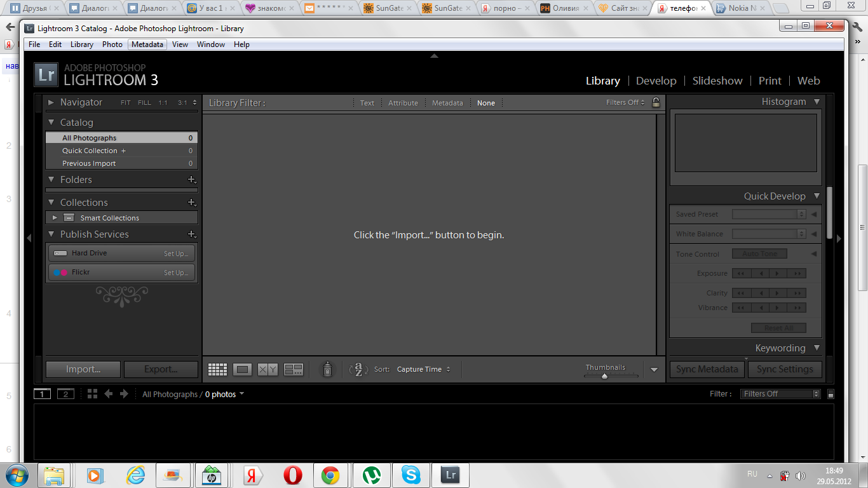The width and height of the screenshot is (868, 488).
Task: Hide right panel group arrow
Action: (x=839, y=238)
